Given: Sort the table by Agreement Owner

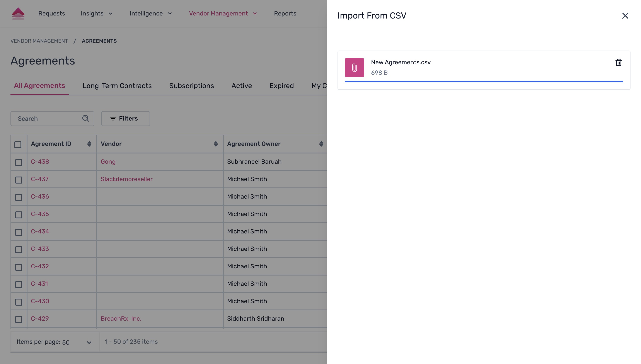Looking at the screenshot, I should coord(321,143).
